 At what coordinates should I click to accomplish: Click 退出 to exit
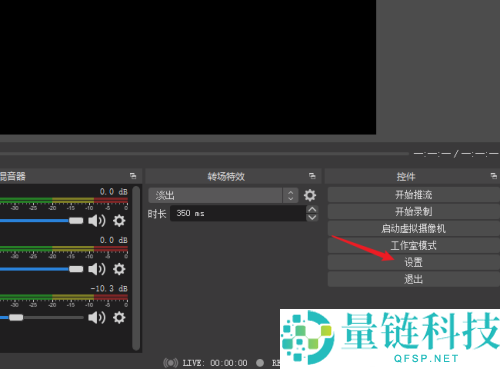click(413, 279)
